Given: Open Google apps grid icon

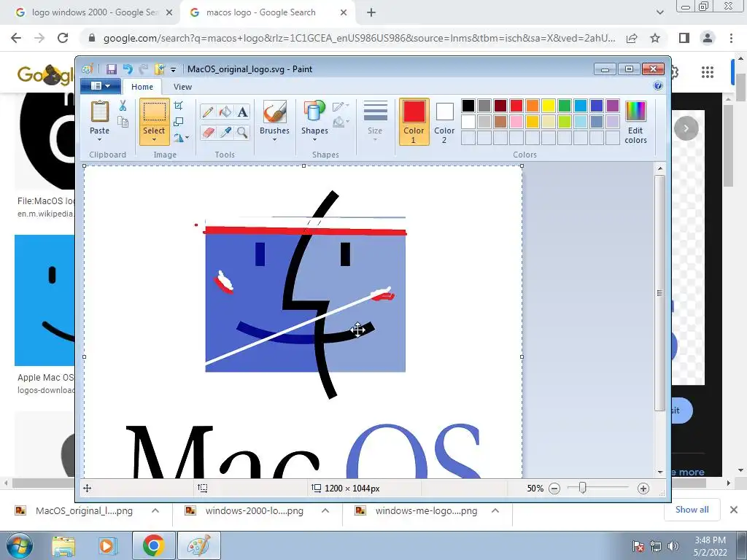Looking at the screenshot, I should click(x=708, y=72).
